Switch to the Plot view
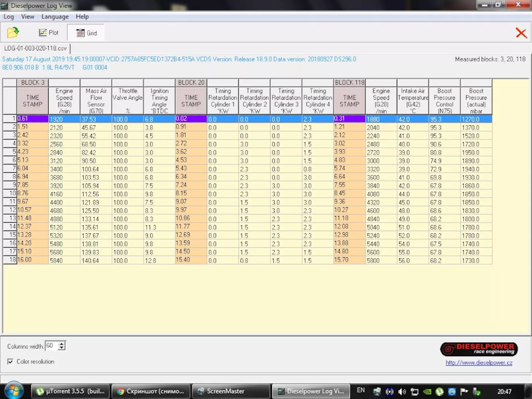The height and width of the screenshot is (399, 532). 48,33
